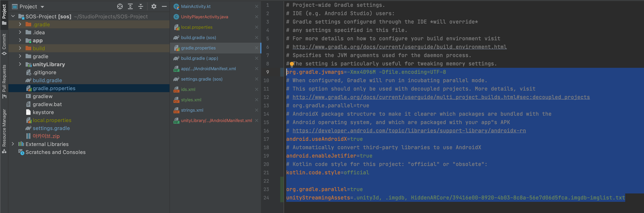644x213 pixels.
Task: Click line number 9 in the gutter
Action: [267, 72]
